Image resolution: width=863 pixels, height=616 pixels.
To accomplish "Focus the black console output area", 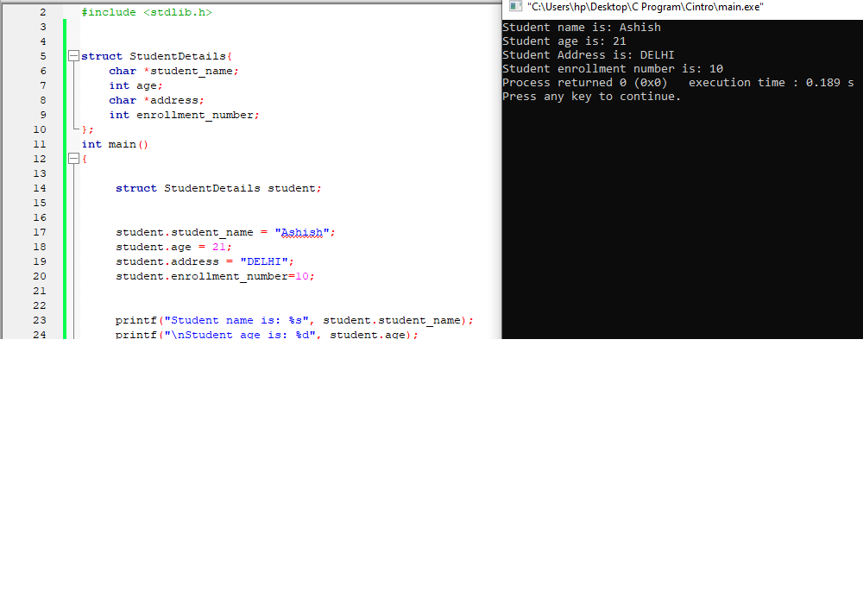I will click(682, 216).
